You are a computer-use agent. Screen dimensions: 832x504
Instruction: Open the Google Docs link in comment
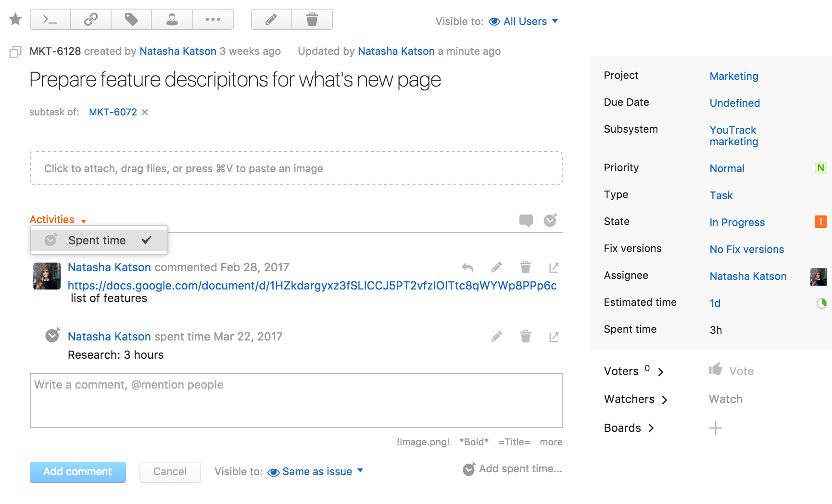point(312,286)
